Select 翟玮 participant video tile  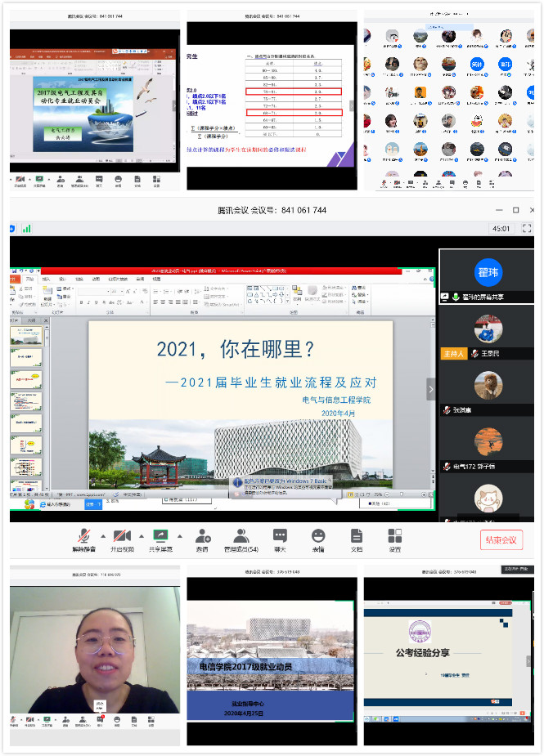487,276
